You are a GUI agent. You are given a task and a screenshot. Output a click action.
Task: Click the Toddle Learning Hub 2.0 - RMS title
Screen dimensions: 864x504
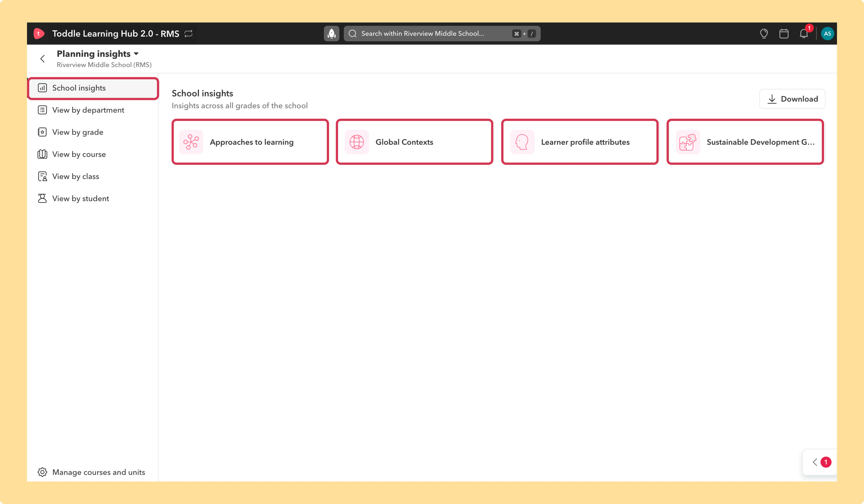click(116, 34)
